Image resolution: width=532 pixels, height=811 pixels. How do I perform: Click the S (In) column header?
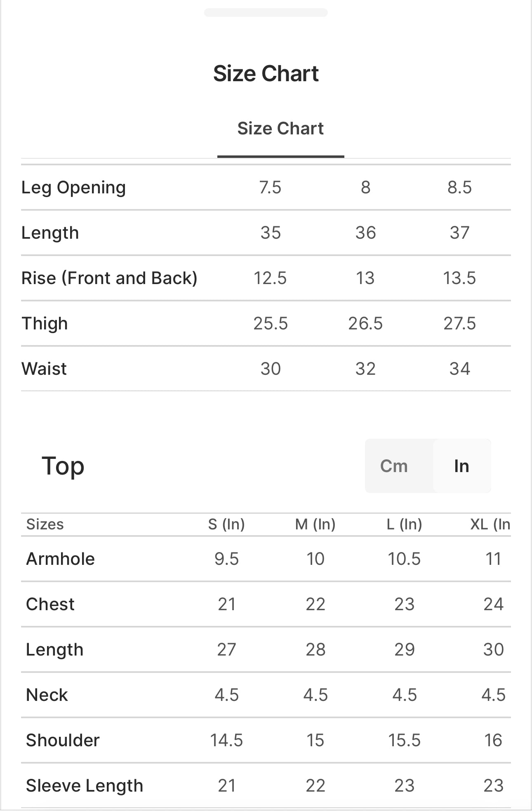[226, 524]
